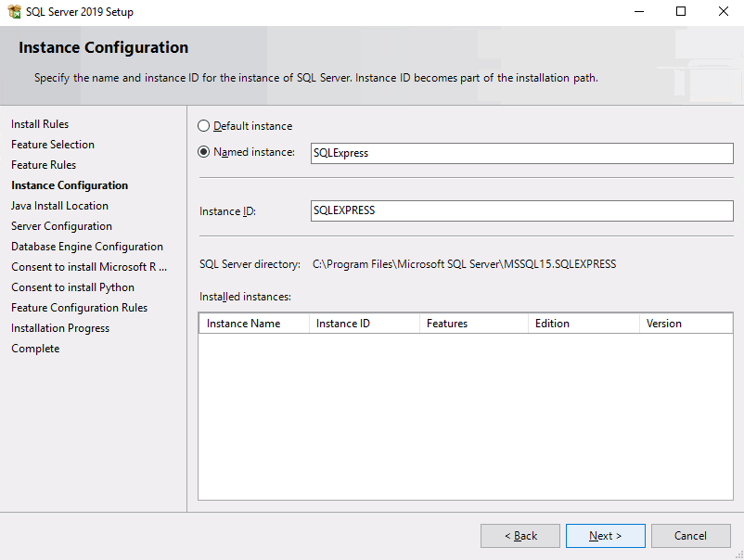Open the Feature Configuration Rules step
Screen dimensions: 744x560
tap(79, 308)
